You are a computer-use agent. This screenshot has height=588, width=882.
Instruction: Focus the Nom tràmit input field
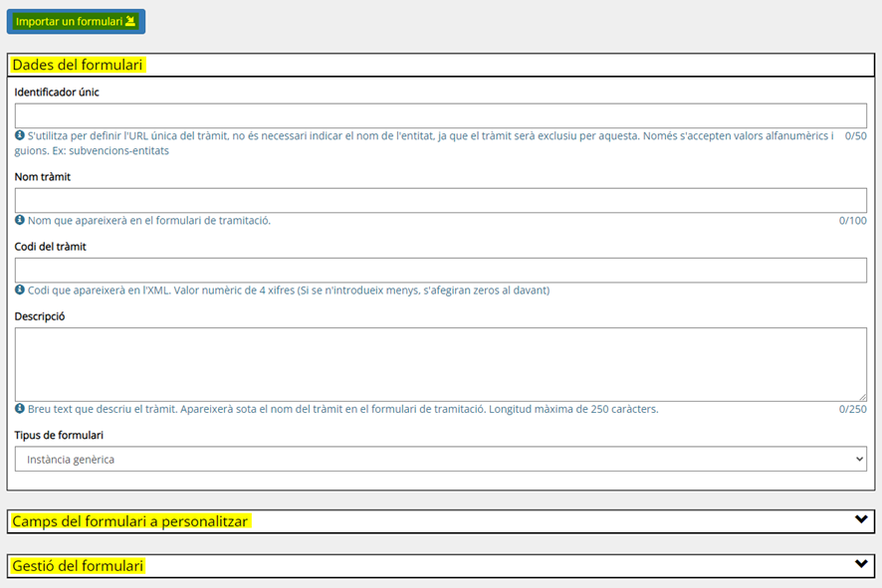coord(440,201)
